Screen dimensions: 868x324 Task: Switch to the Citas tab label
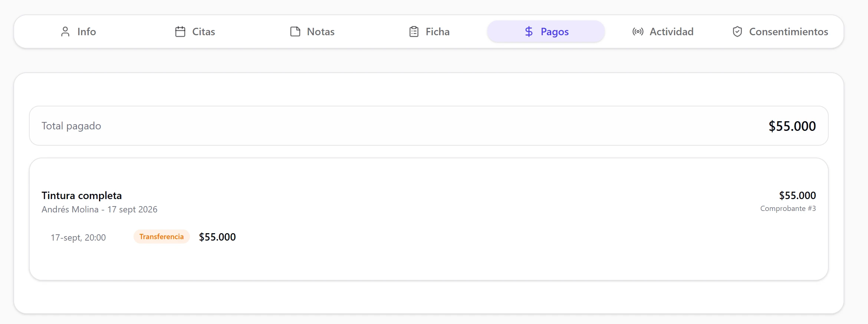204,32
